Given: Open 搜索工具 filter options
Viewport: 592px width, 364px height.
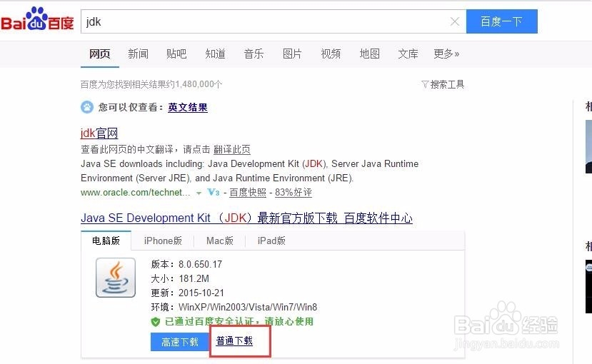Looking at the screenshot, I should pyautogui.click(x=443, y=84).
